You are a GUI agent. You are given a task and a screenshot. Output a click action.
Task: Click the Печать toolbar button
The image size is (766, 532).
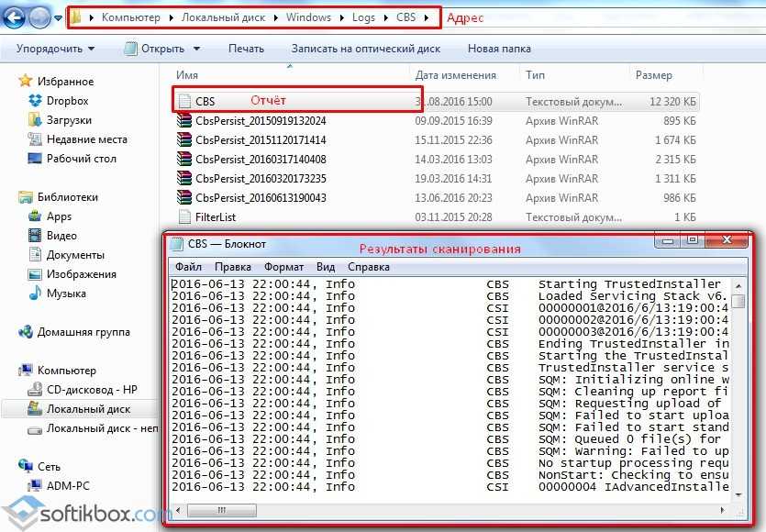tap(246, 49)
